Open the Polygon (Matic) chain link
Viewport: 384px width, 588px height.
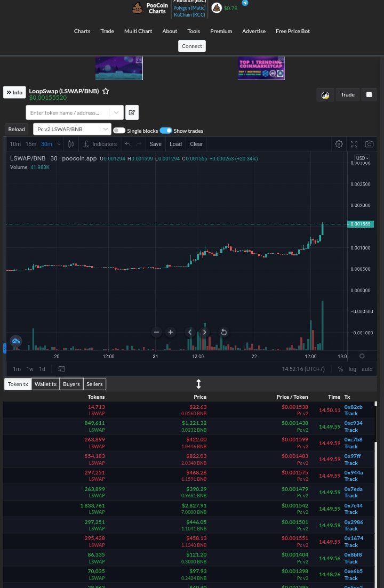click(x=189, y=8)
